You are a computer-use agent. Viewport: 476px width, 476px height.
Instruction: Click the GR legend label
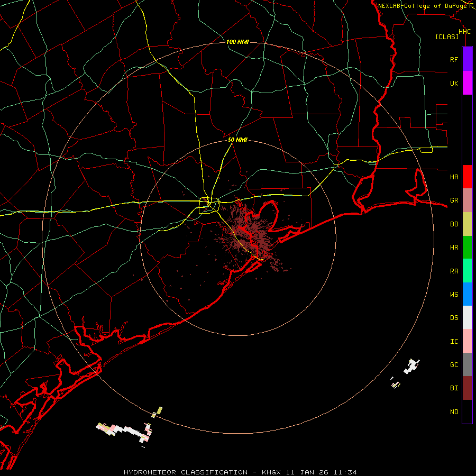click(x=454, y=200)
